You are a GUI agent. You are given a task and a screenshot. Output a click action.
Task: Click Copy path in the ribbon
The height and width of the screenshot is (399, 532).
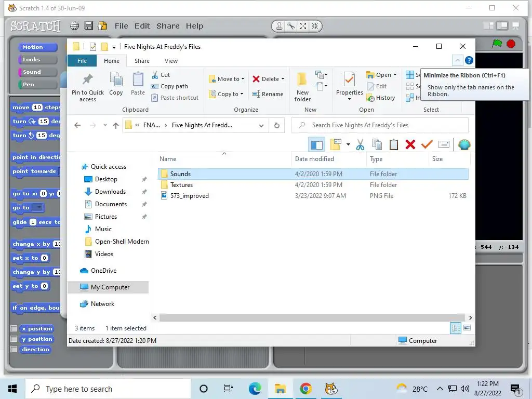point(169,86)
